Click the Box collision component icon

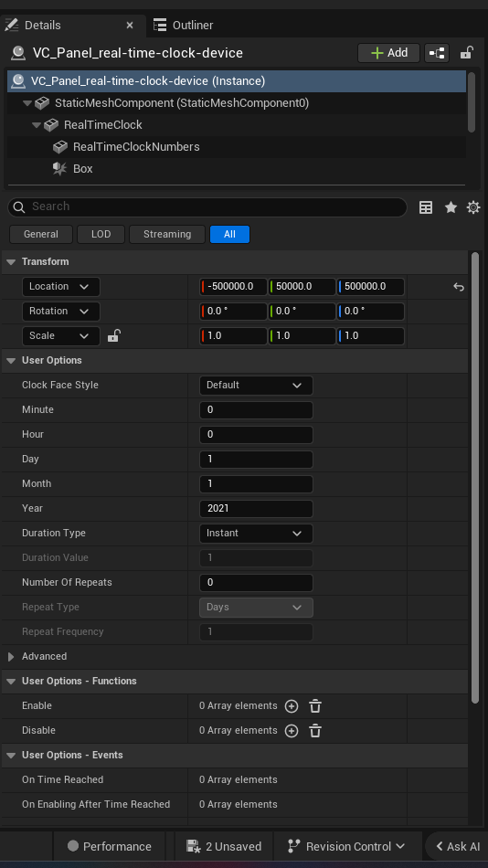point(59,169)
